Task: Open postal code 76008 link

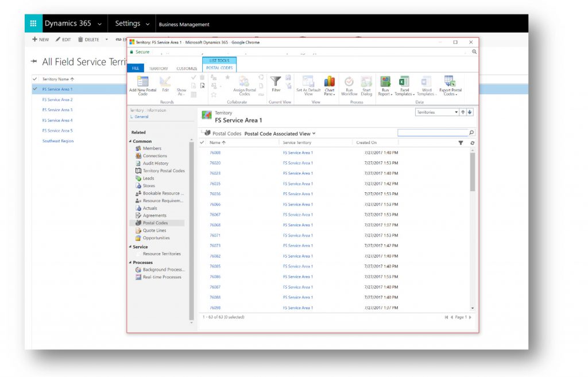Action: pos(215,153)
